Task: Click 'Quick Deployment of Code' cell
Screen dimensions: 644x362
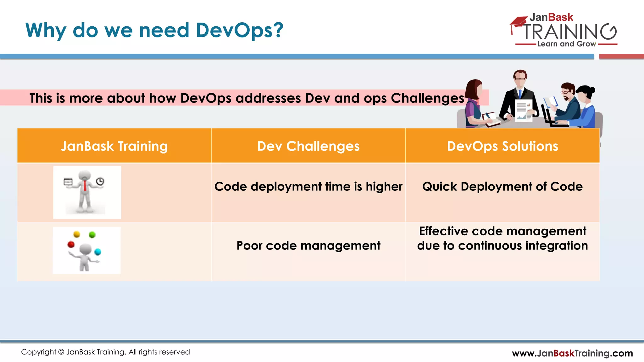Action: click(x=502, y=187)
